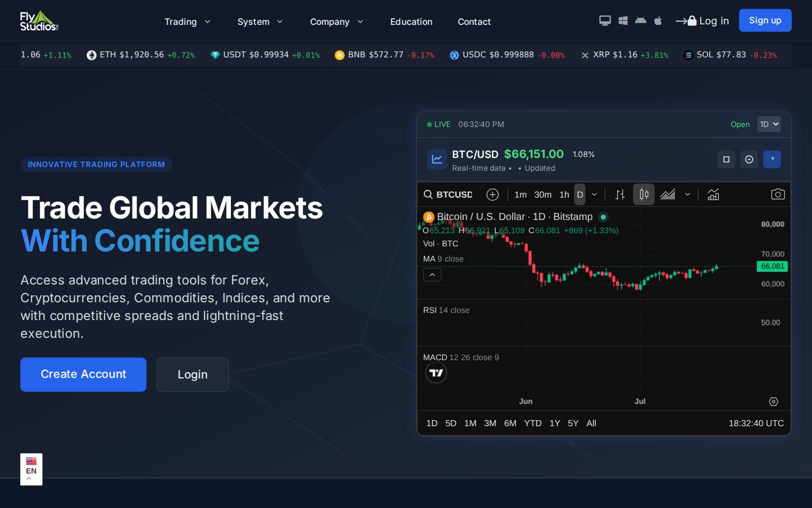Click the Apple download icon
812x508 pixels.
(658, 21)
